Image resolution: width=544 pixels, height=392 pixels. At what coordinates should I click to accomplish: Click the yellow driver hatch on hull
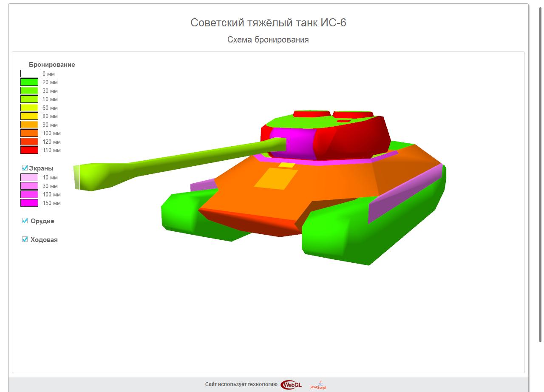(275, 178)
